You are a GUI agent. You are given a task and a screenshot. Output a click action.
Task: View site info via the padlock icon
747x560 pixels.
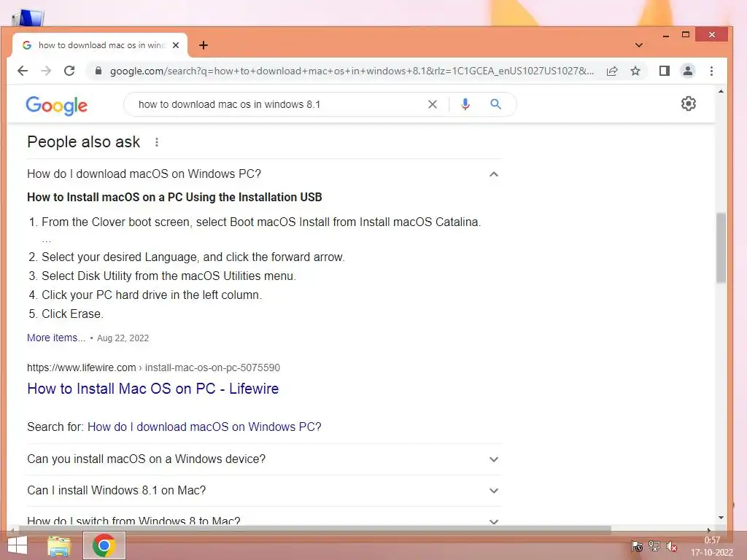click(x=98, y=71)
